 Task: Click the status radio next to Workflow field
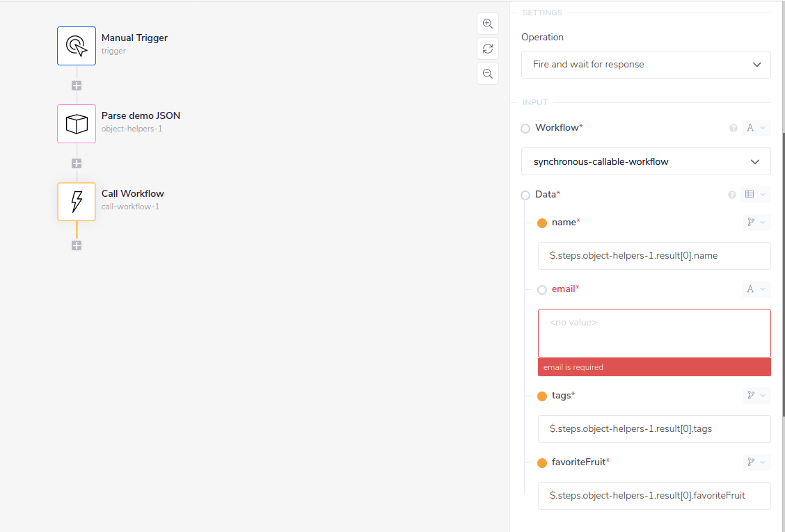tap(525, 128)
